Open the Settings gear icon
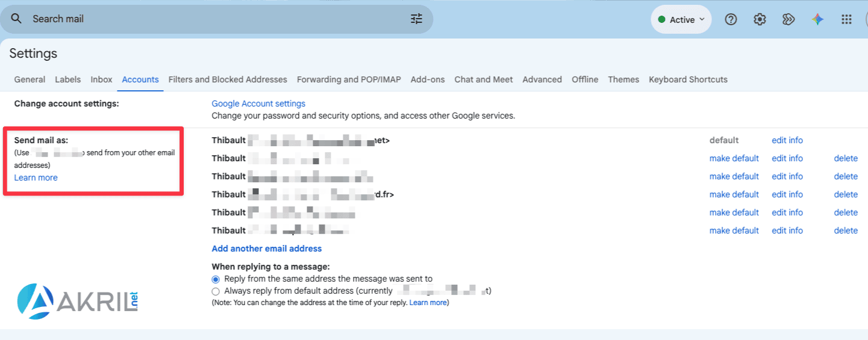The width and height of the screenshot is (868, 340). point(760,19)
